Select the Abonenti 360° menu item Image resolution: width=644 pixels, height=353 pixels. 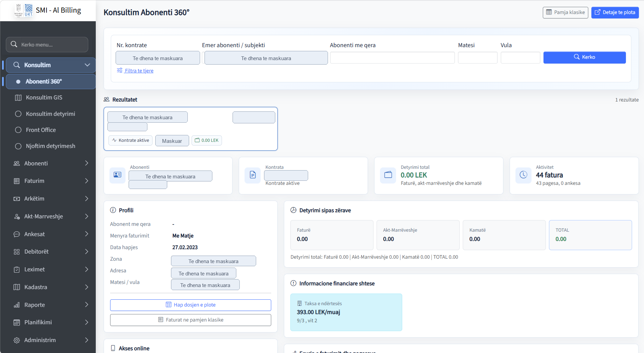51,81
